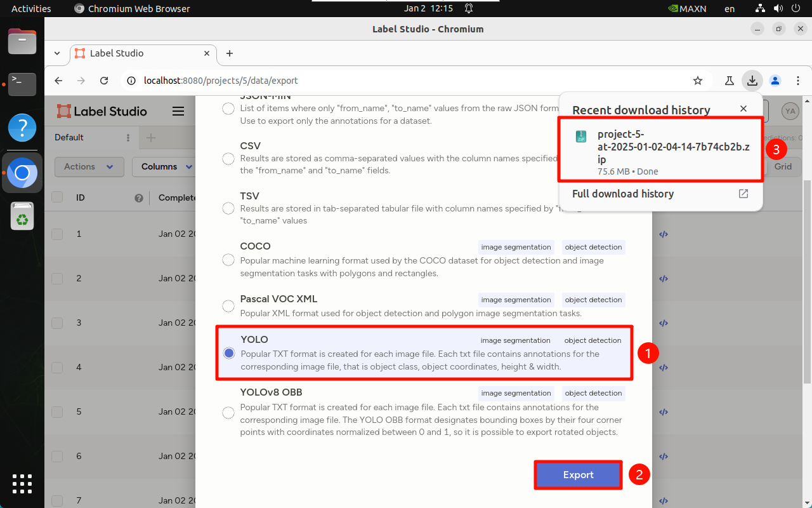The height and width of the screenshot is (508, 812).
Task: View site information for localhost
Action: 131,81
